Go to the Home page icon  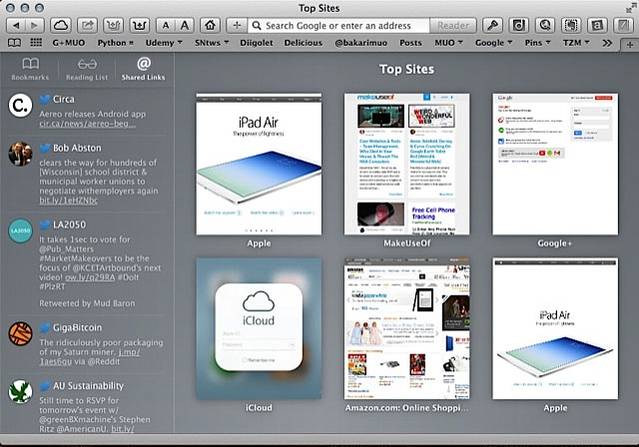coord(210,26)
